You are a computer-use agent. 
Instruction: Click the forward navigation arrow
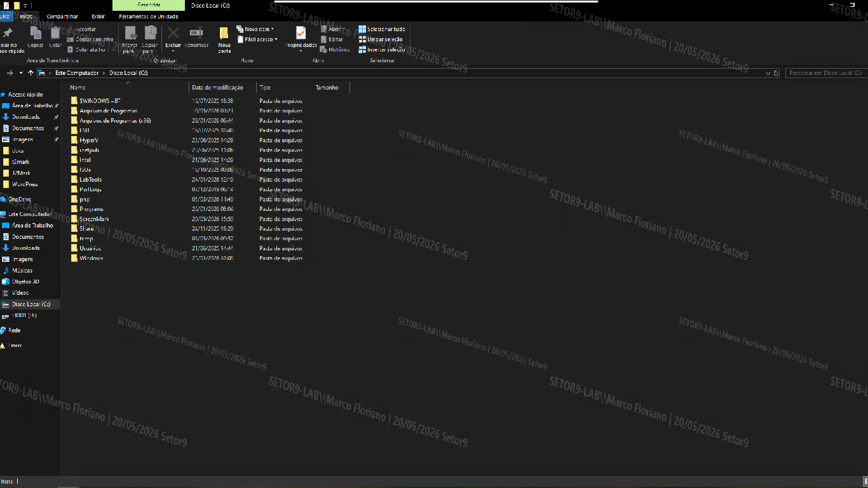click(x=10, y=73)
